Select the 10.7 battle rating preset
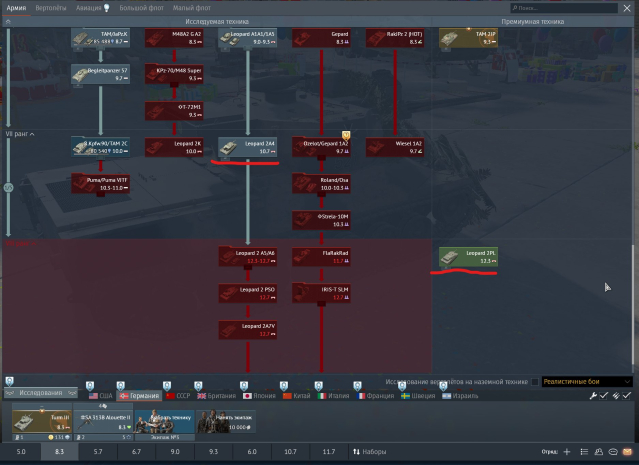This screenshot has height=465, width=639. tap(290, 452)
